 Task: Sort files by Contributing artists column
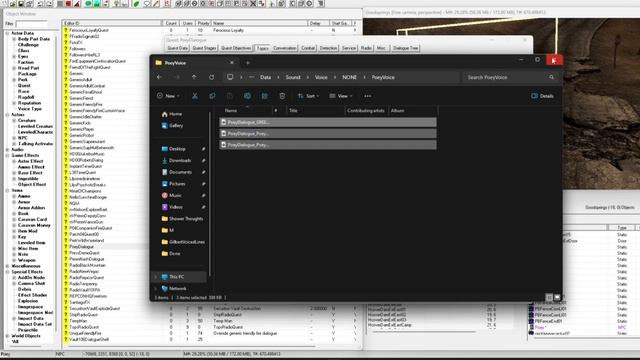pyautogui.click(x=366, y=111)
